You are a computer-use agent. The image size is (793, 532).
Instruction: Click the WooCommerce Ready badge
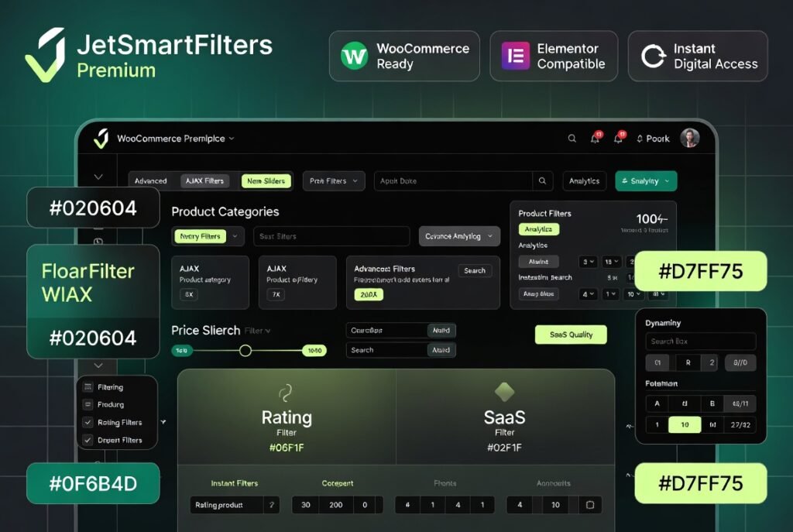[x=404, y=56]
